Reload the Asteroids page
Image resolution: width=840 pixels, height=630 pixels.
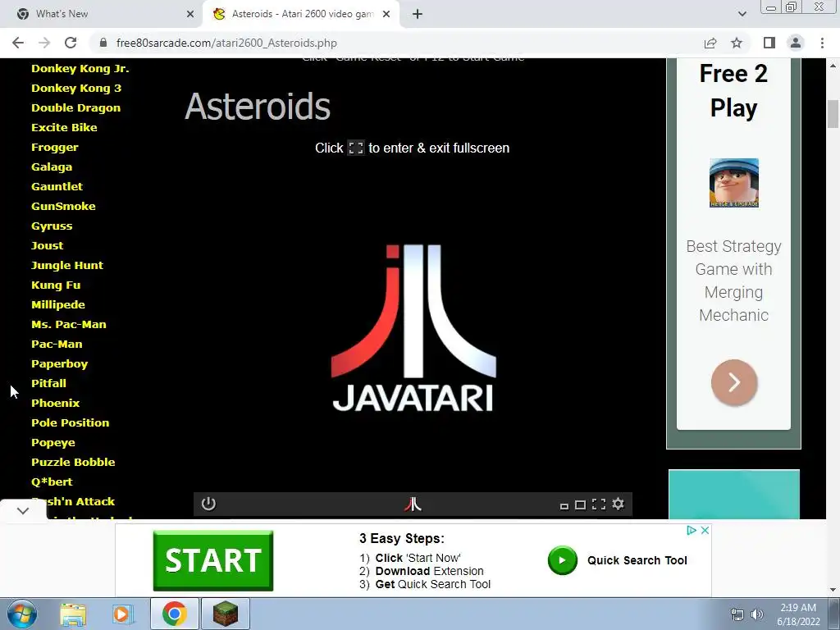[x=71, y=43]
